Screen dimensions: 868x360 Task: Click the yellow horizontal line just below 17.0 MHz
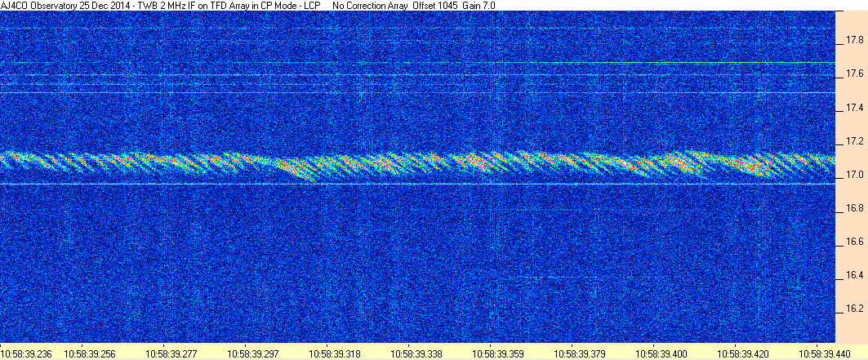coord(417,184)
